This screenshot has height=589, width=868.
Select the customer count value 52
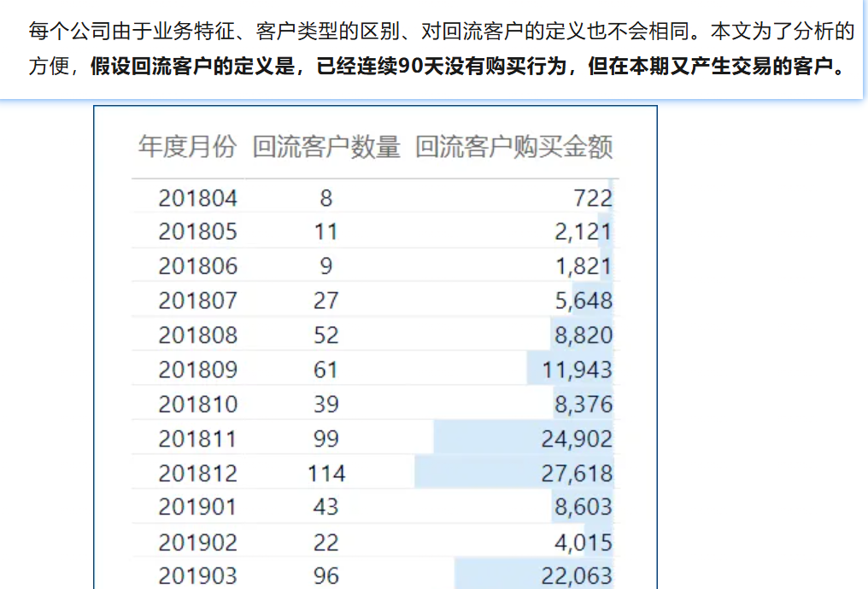pos(326,335)
